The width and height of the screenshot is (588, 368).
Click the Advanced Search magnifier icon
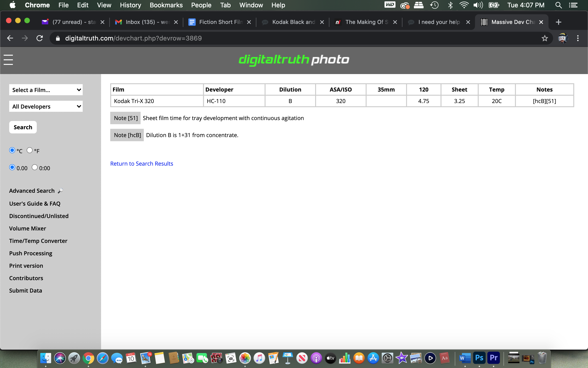(x=60, y=191)
